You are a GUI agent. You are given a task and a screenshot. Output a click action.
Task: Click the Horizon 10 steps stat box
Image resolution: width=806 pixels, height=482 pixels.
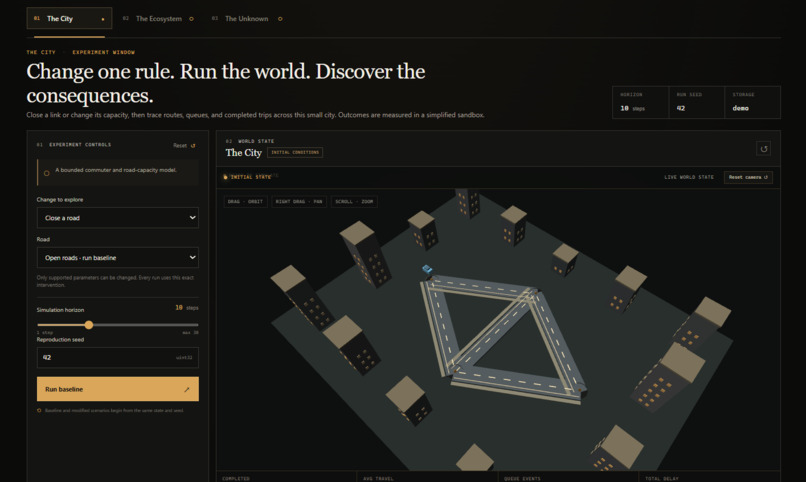(640, 102)
